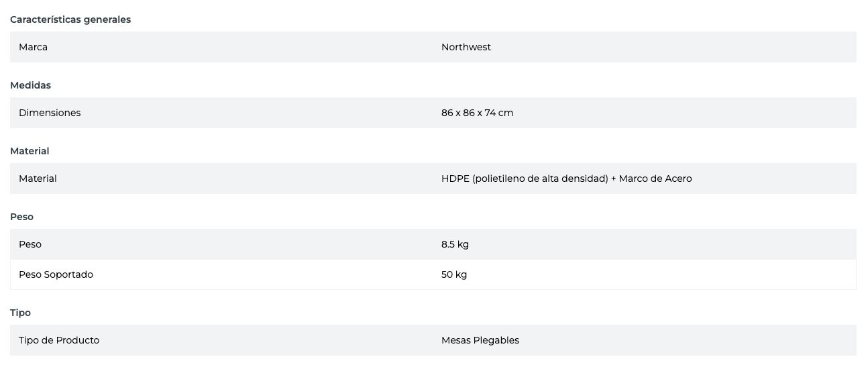Image resolution: width=868 pixels, height=365 pixels.
Task: Click the 'Material' row label in table
Action: coord(38,178)
